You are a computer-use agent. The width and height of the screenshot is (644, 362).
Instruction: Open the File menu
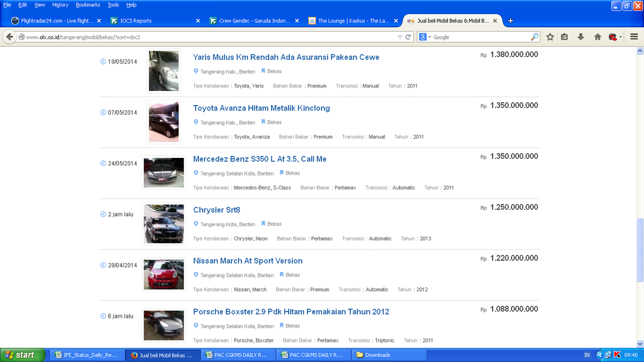pyautogui.click(x=7, y=5)
